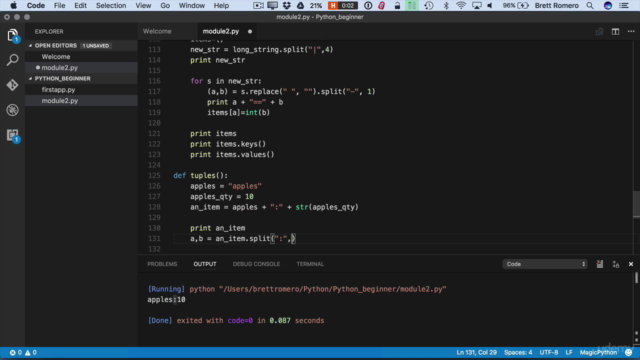Open the output channel dropdown showing Code
The height and width of the screenshot is (360, 640).
544,264
